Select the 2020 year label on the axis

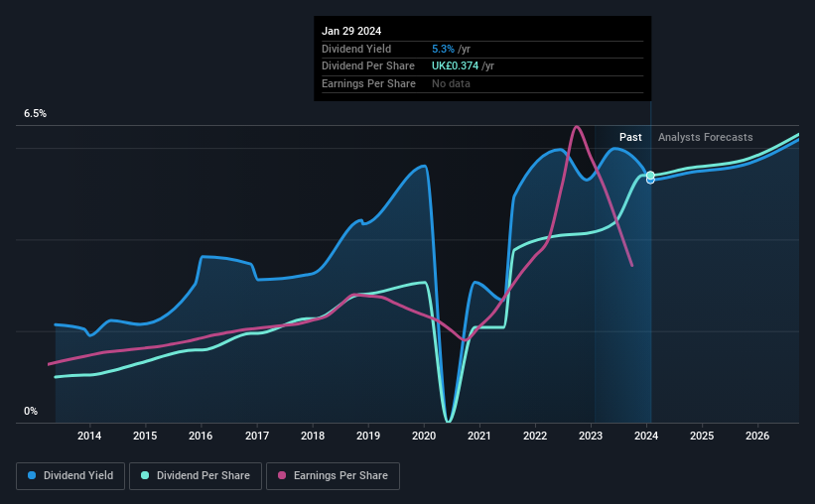click(424, 436)
